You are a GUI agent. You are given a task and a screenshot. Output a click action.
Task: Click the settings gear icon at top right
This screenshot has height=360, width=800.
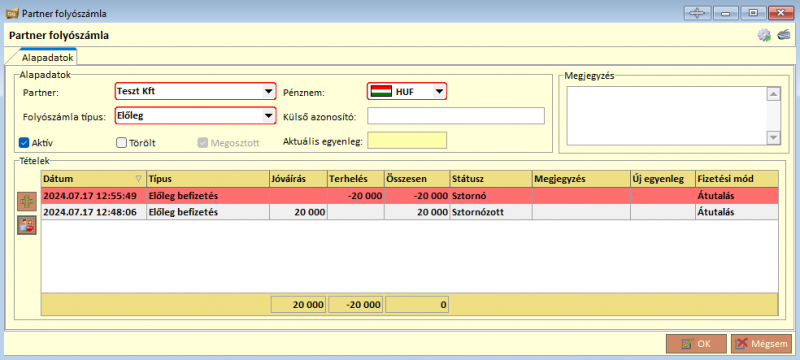click(x=763, y=35)
